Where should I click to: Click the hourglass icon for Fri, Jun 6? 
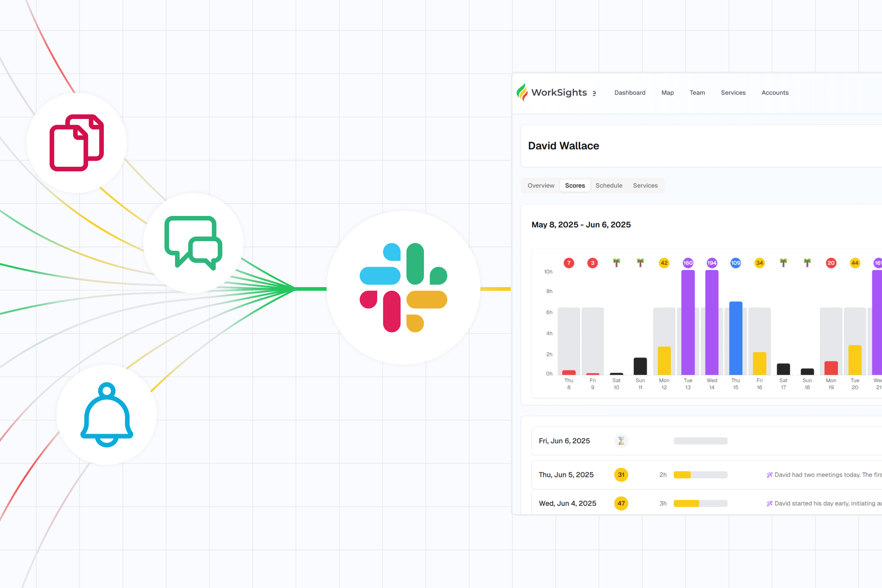621,441
